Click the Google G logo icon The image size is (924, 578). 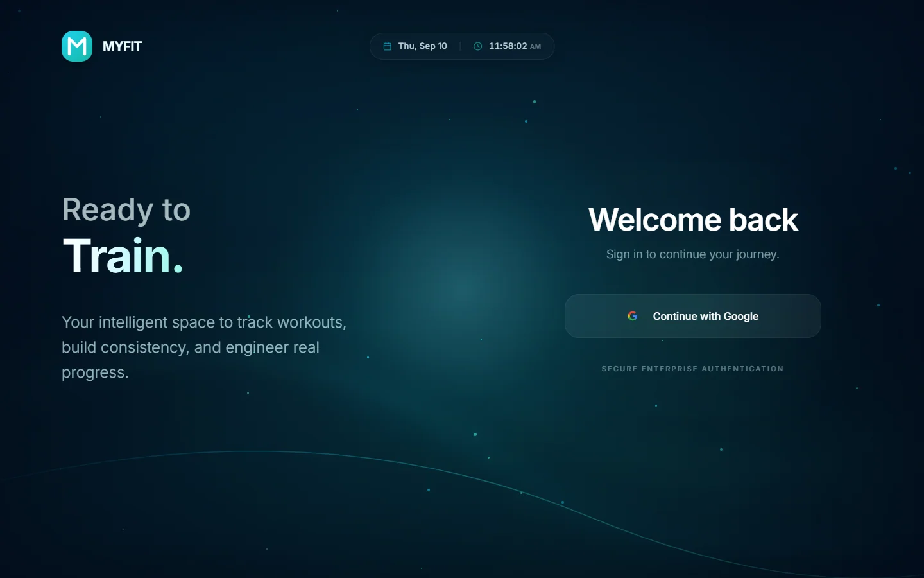tap(633, 316)
